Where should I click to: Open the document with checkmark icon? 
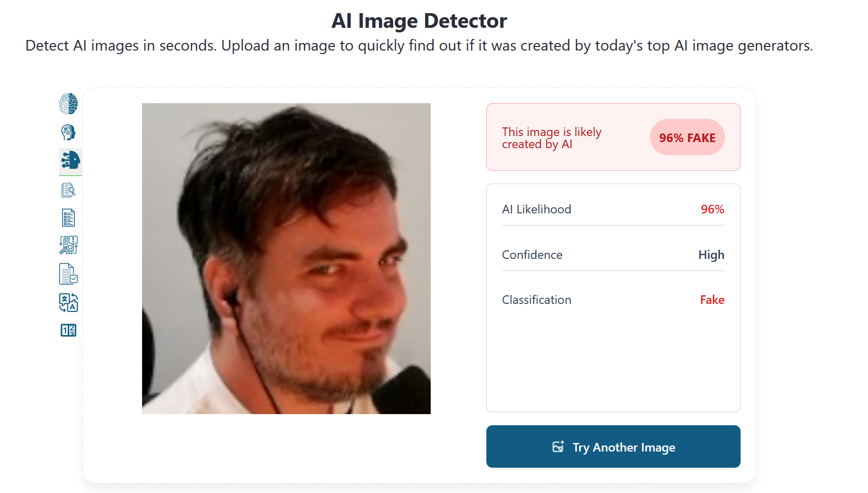(x=68, y=274)
